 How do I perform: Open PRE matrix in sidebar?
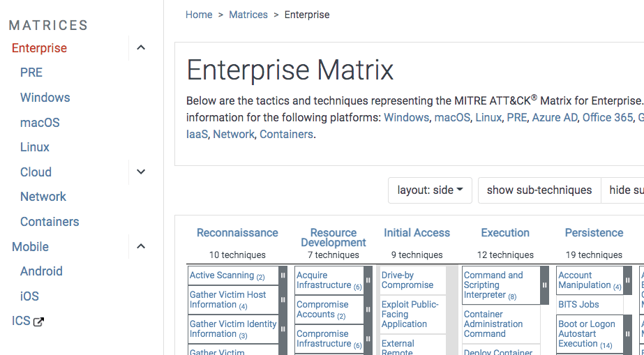(x=31, y=73)
